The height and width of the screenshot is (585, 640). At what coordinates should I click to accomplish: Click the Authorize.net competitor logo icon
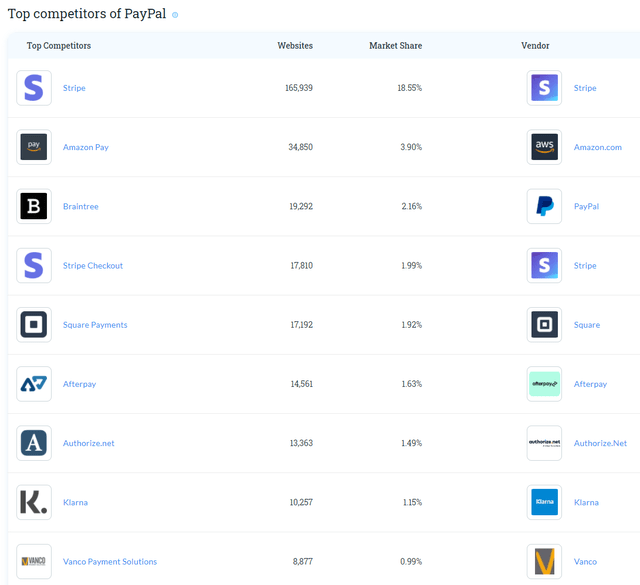(34, 443)
